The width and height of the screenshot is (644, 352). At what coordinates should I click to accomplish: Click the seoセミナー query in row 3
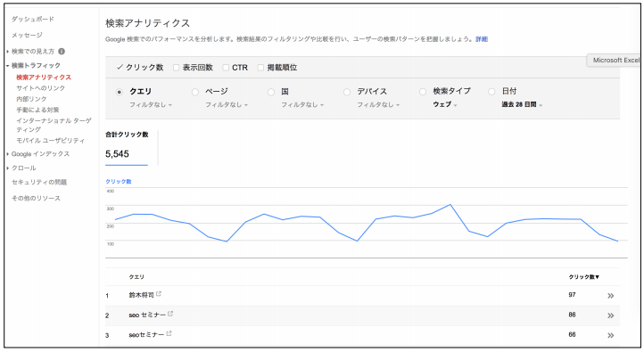[x=146, y=335]
